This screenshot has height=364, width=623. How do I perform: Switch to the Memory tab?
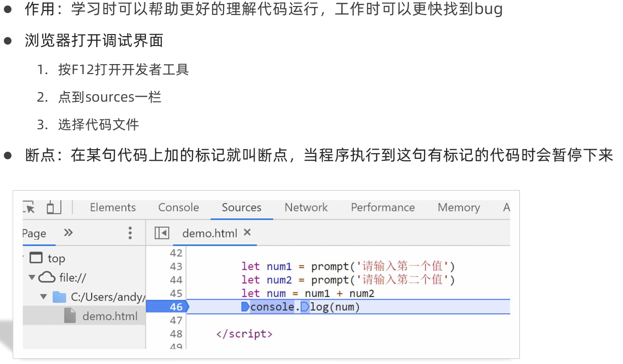(459, 207)
